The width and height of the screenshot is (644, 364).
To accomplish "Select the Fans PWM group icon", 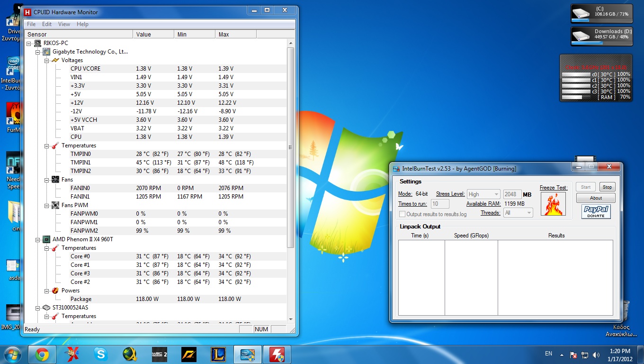I will pyautogui.click(x=55, y=205).
